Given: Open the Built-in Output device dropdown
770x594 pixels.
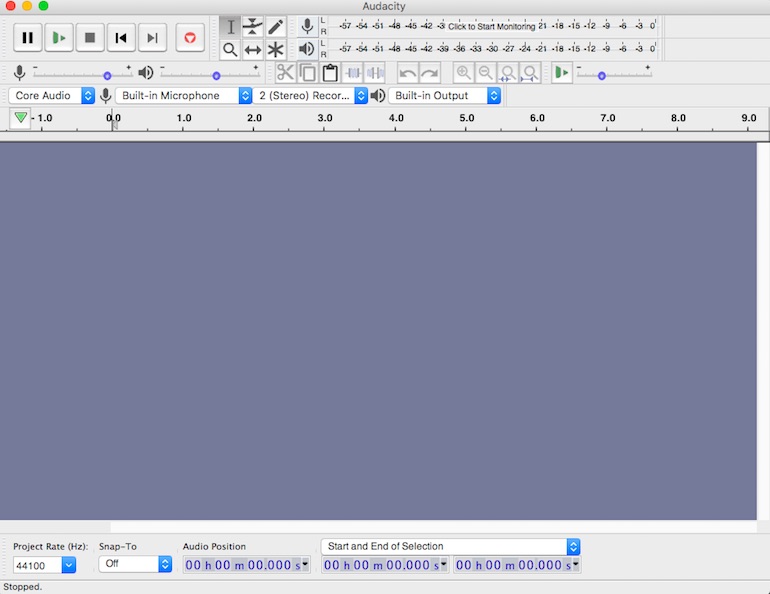Looking at the screenshot, I should (x=444, y=95).
